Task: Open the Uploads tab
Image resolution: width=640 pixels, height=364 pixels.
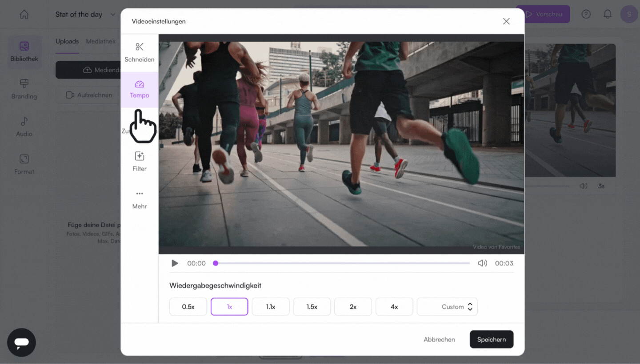Action: (67, 41)
